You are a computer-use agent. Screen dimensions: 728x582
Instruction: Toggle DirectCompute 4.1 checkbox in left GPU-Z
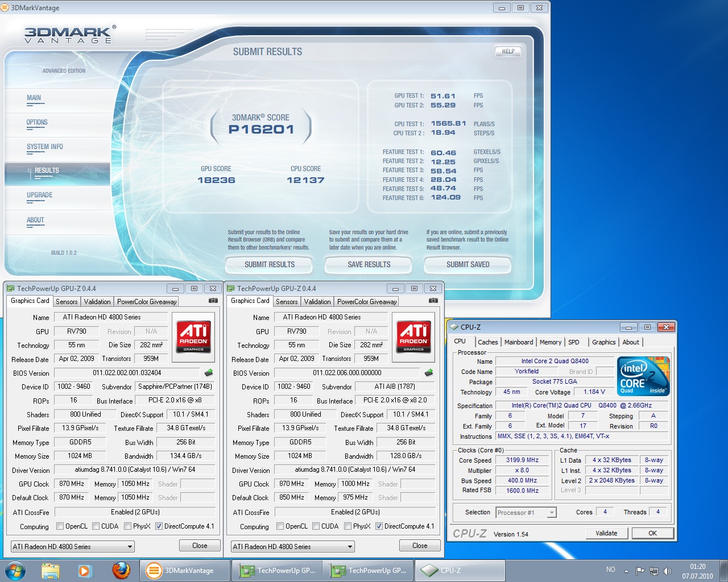(x=159, y=526)
